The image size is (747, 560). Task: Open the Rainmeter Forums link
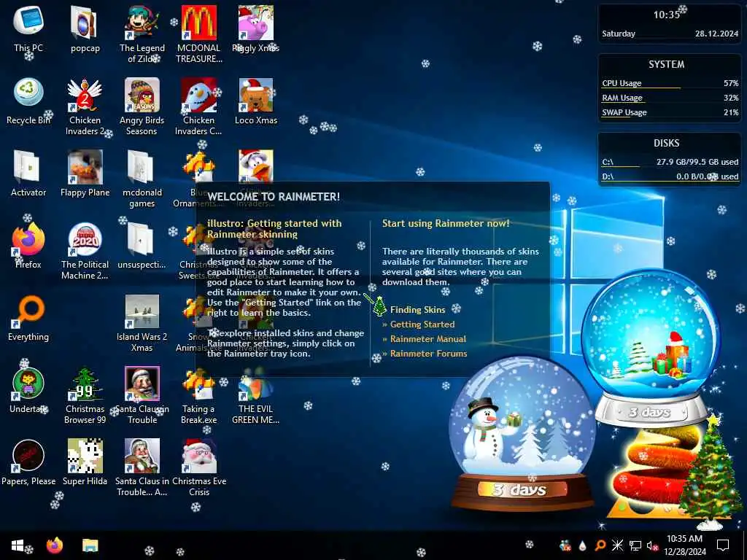[428, 354]
